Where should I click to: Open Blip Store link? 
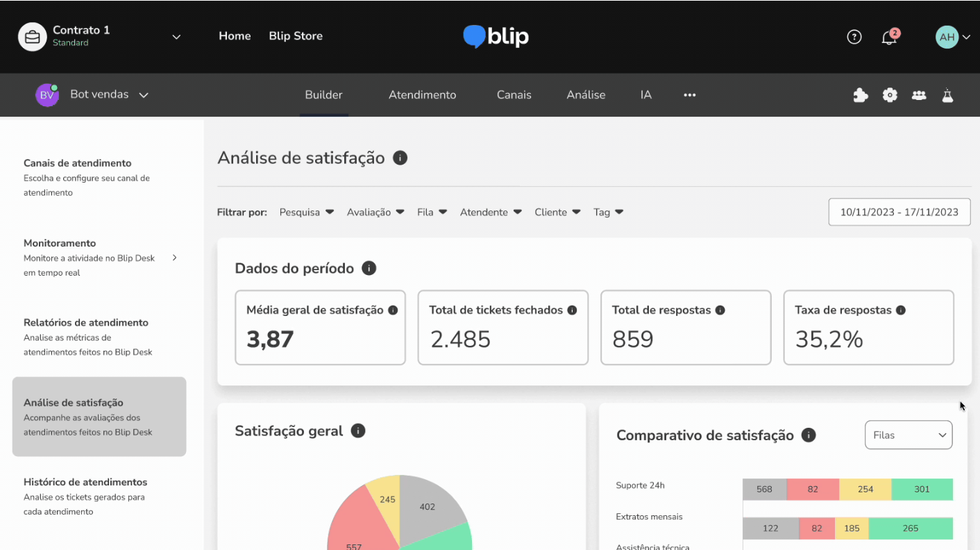tap(296, 36)
